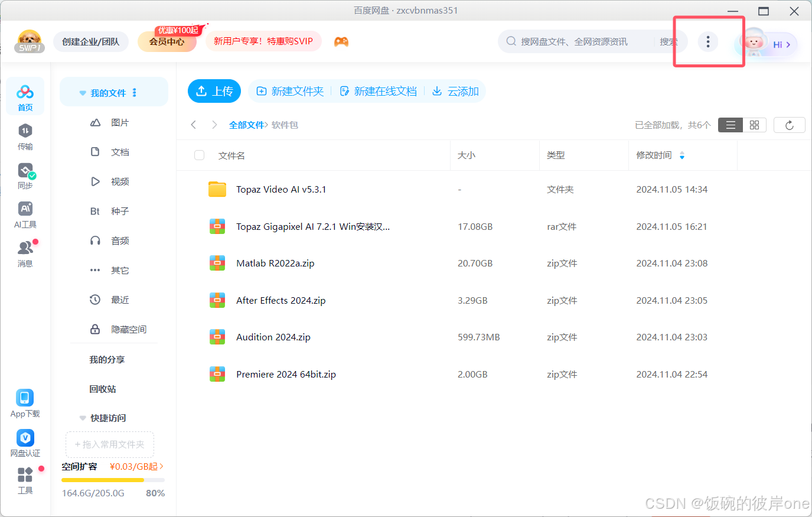This screenshot has height=517, width=812.
Task: Open 我的分享 section
Action: [x=107, y=359]
